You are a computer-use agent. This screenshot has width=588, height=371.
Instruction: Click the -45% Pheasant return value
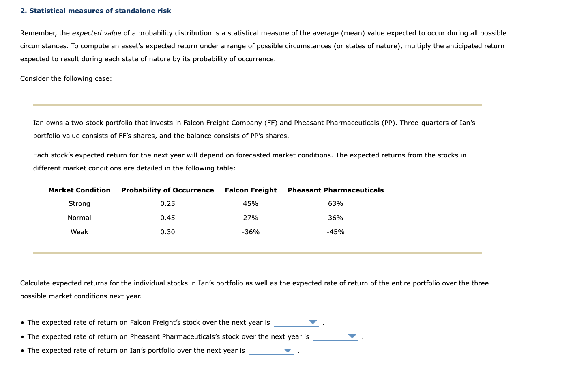click(335, 232)
